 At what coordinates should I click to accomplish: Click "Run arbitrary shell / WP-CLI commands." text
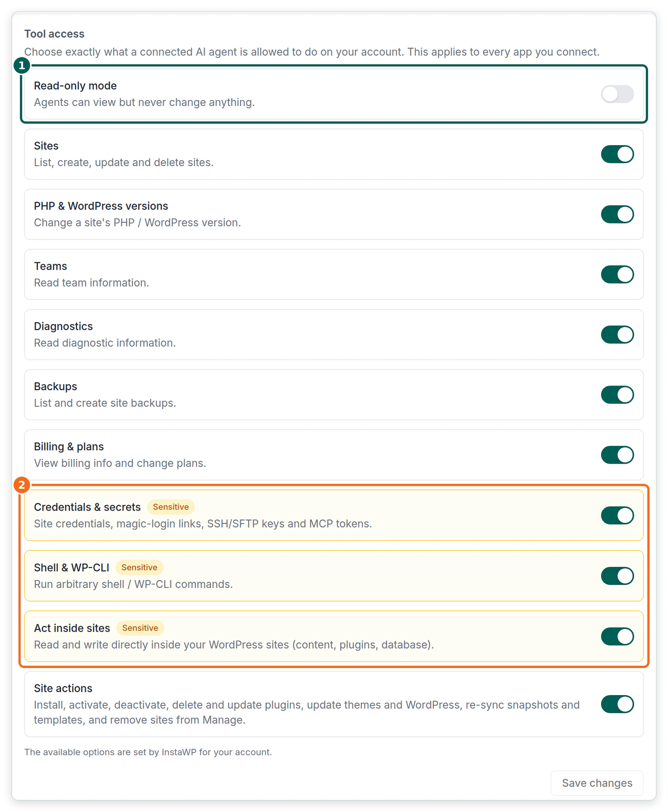[133, 584]
